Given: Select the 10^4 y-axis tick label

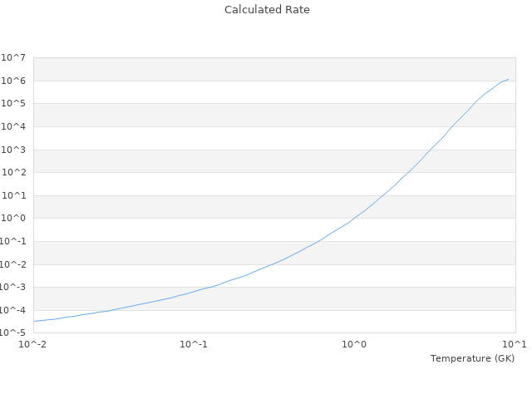Looking at the screenshot, I should pyautogui.click(x=15, y=127).
